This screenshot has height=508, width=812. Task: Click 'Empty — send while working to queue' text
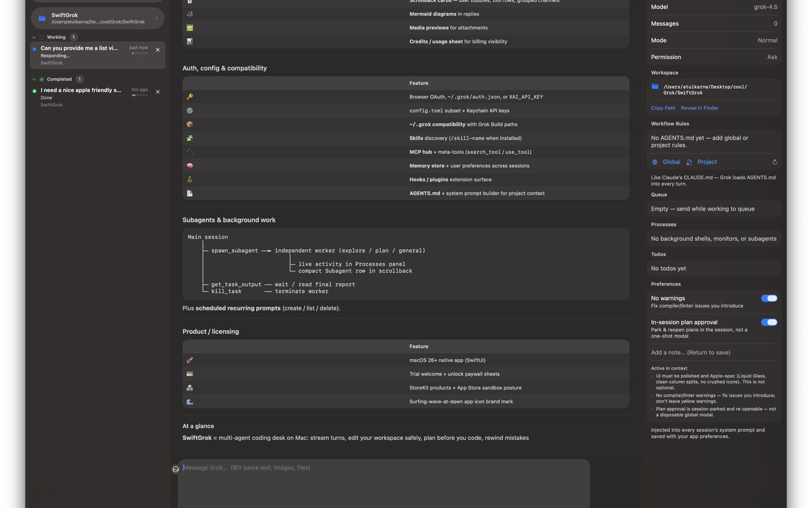tap(702, 209)
